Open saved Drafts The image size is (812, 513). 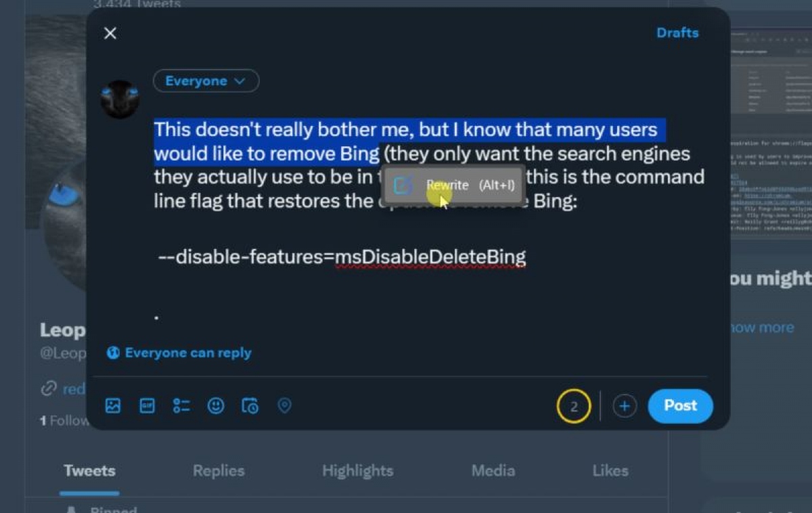tap(677, 32)
